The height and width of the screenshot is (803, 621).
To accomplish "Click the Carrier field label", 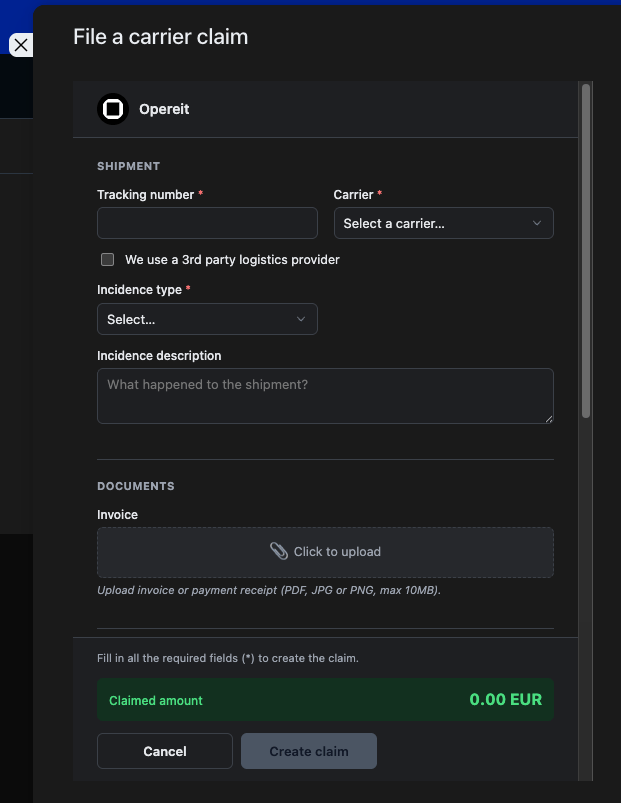I will point(353,195).
